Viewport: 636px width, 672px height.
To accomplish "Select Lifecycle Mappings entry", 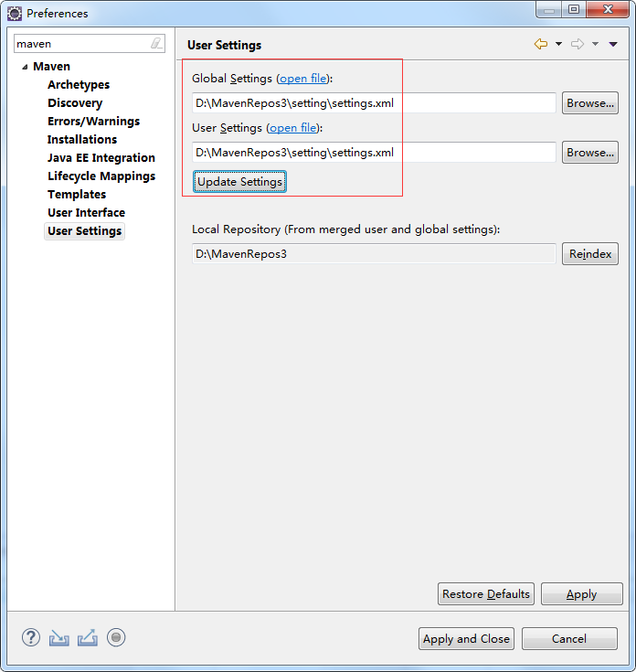I will 101,176.
